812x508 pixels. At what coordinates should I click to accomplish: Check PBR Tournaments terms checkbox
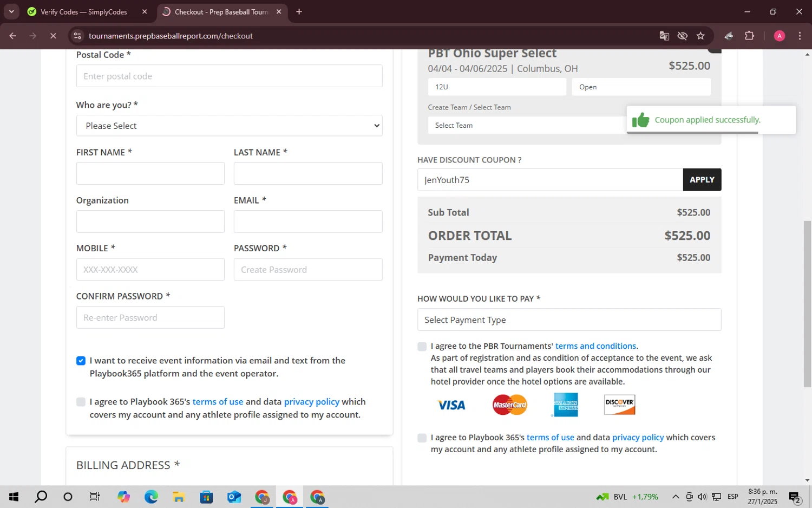(422, 347)
